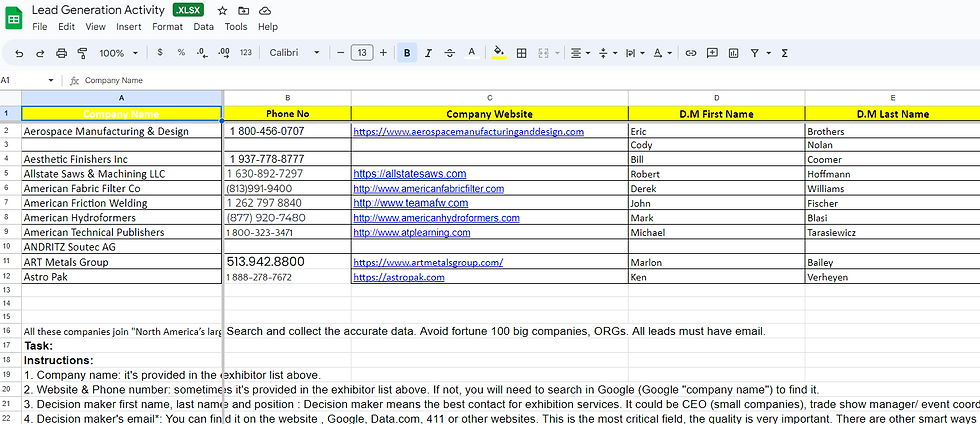
Task: Open the 100% zoom dropdown
Action: [x=119, y=53]
